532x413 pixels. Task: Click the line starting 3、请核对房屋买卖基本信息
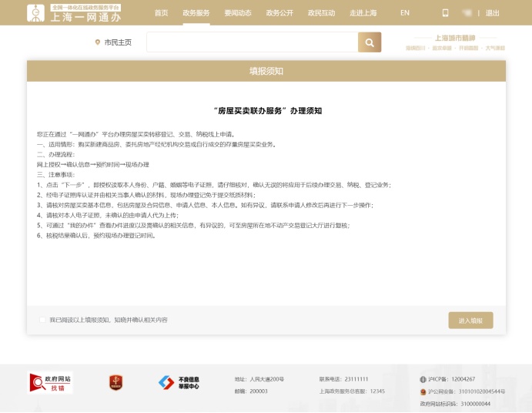pyautogui.click(x=205, y=205)
